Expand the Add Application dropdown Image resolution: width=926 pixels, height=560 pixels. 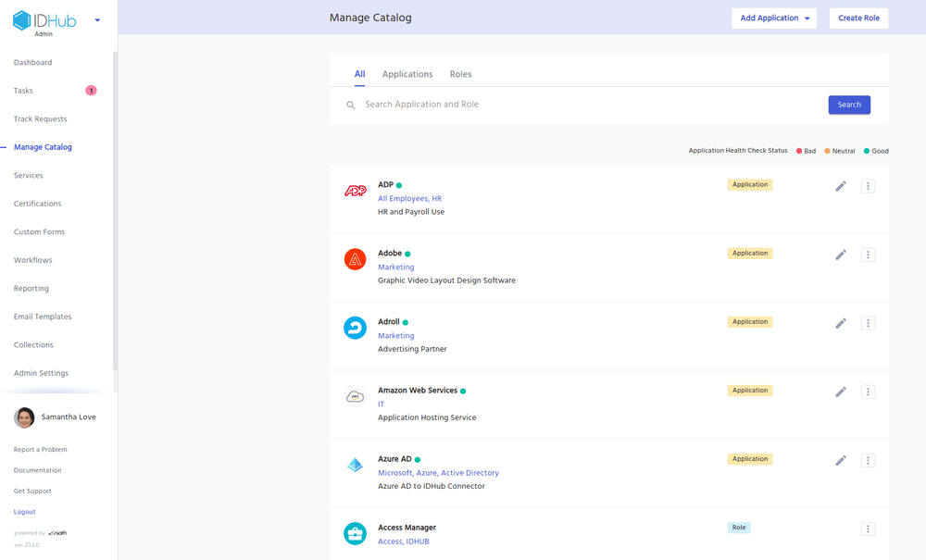pos(774,18)
